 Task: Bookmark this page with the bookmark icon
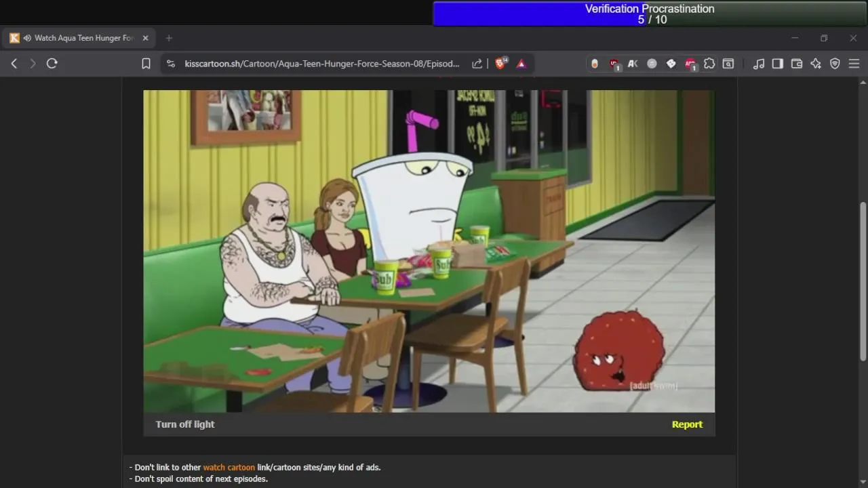click(146, 64)
